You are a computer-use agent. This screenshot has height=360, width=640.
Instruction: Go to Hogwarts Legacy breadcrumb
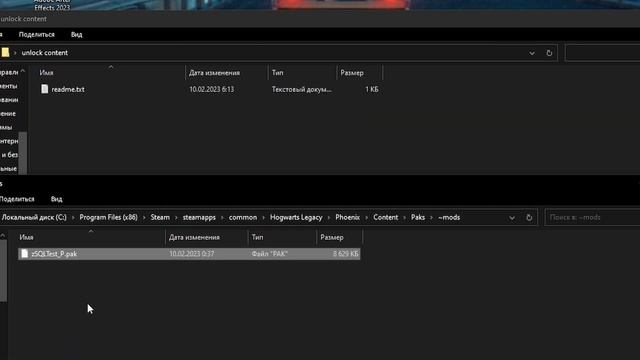tap(296, 218)
